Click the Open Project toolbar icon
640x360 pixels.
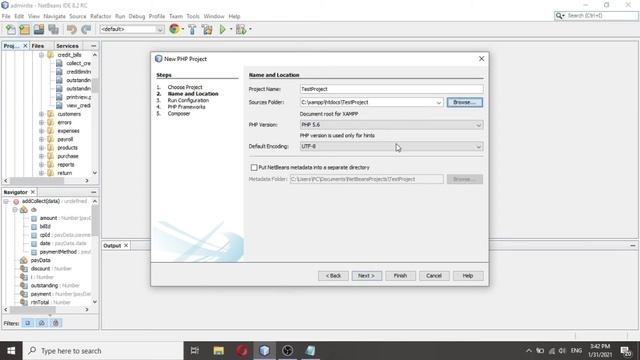pyautogui.click(x=39, y=29)
